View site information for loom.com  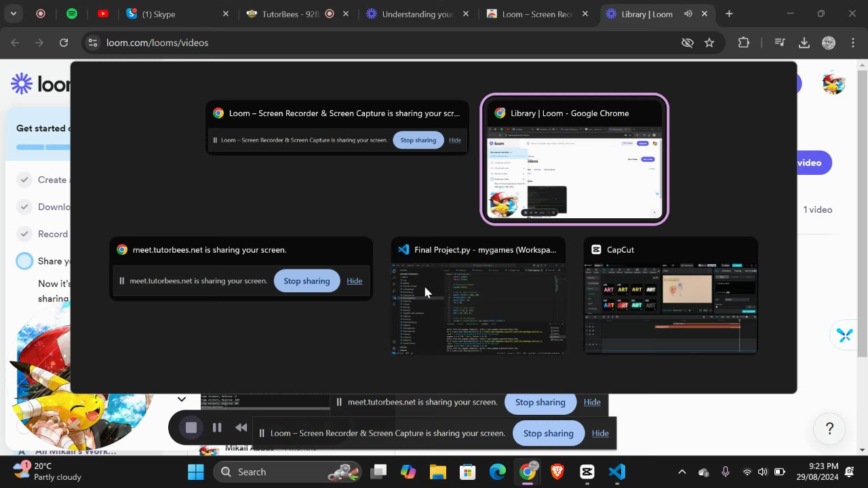click(93, 43)
